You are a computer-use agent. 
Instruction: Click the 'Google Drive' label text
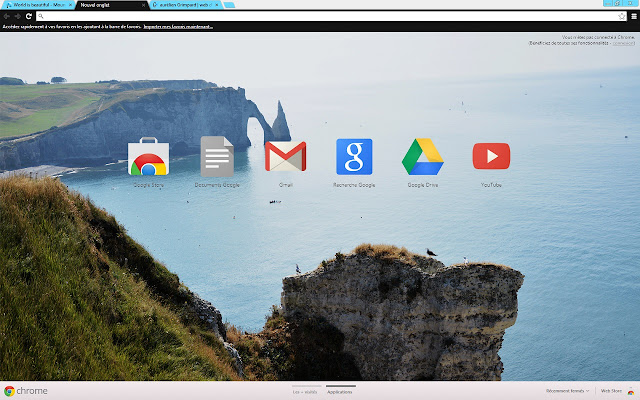(x=422, y=185)
